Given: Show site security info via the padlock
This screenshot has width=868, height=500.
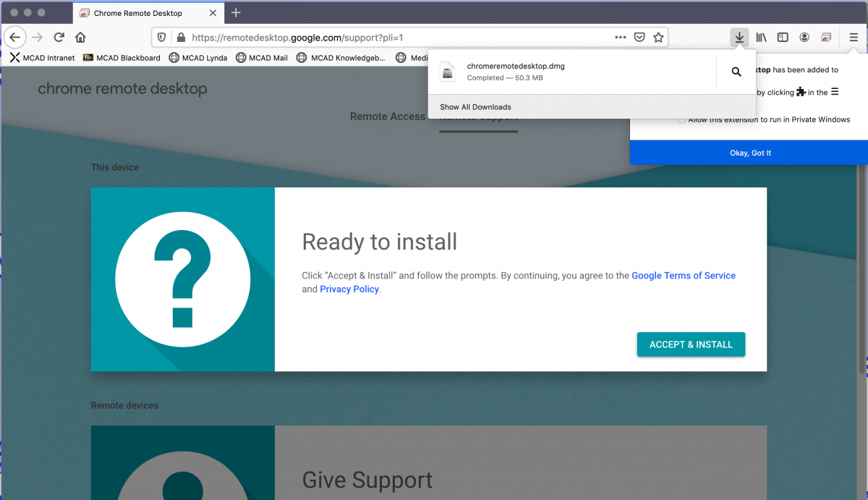Looking at the screenshot, I should (180, 38).
